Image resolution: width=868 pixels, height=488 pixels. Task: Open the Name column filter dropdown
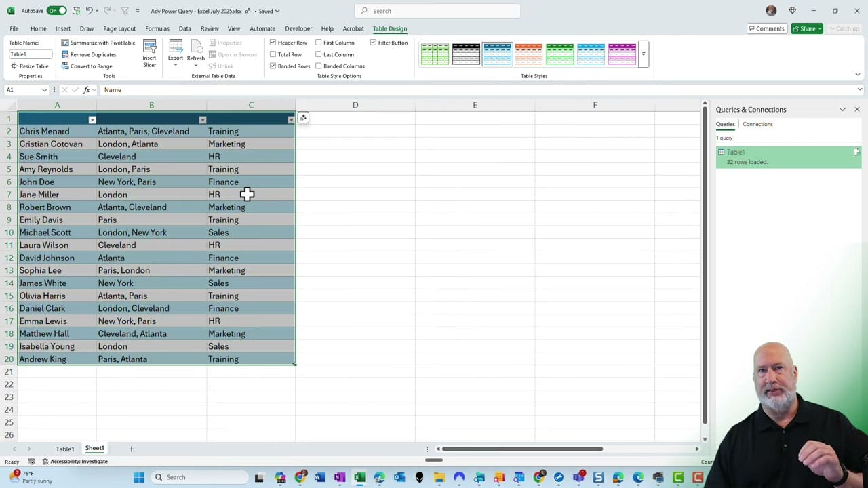[92, 119]
